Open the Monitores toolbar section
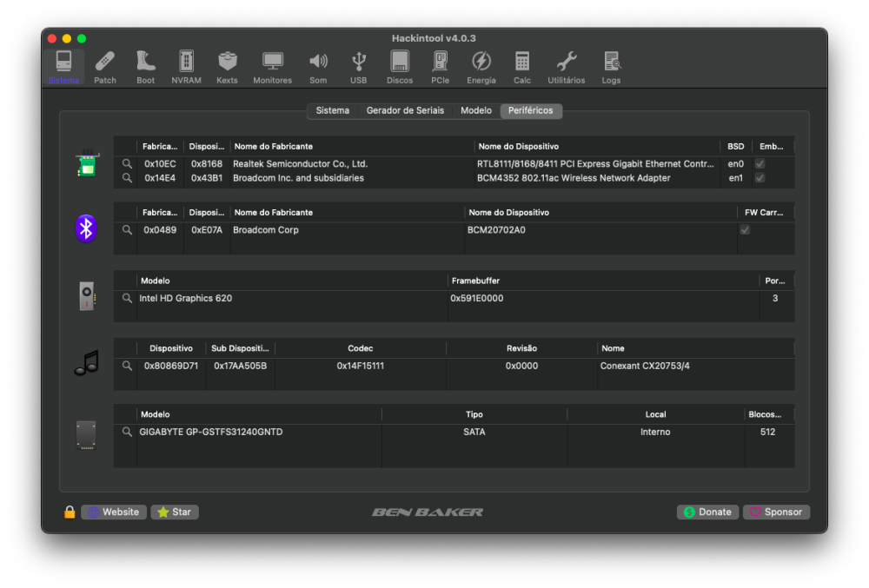The image size is (869, 588). 272,67
